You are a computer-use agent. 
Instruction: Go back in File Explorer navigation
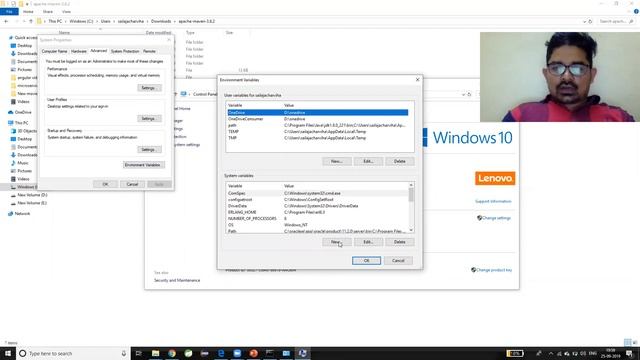[6, 21]
